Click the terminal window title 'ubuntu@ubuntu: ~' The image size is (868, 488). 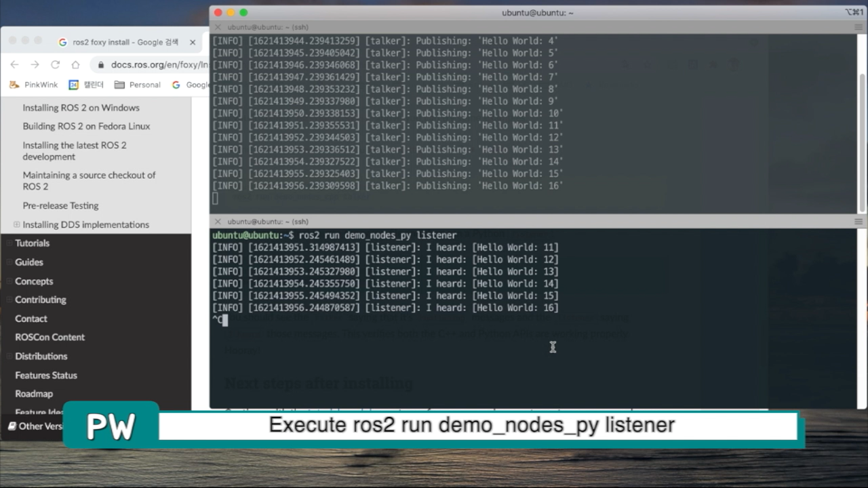(537, 12)
